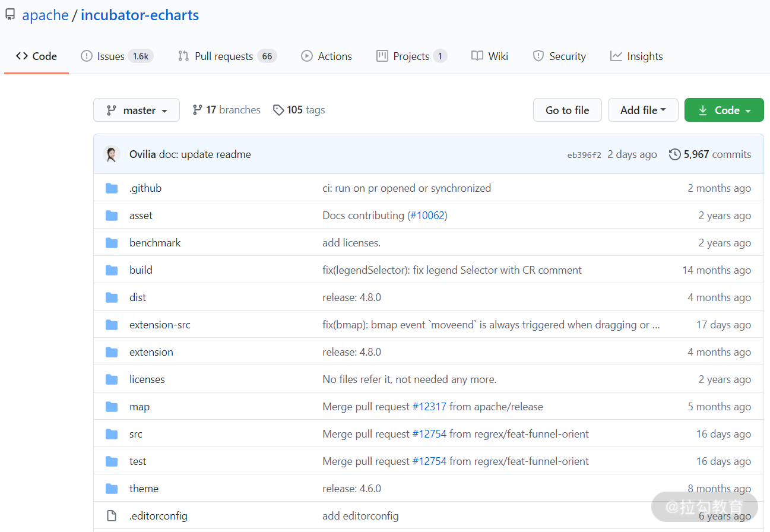The width and height of the screenshot is (770, 532).
Task: Click the clock history icon beside 5,967 commits
Action: 675,154
